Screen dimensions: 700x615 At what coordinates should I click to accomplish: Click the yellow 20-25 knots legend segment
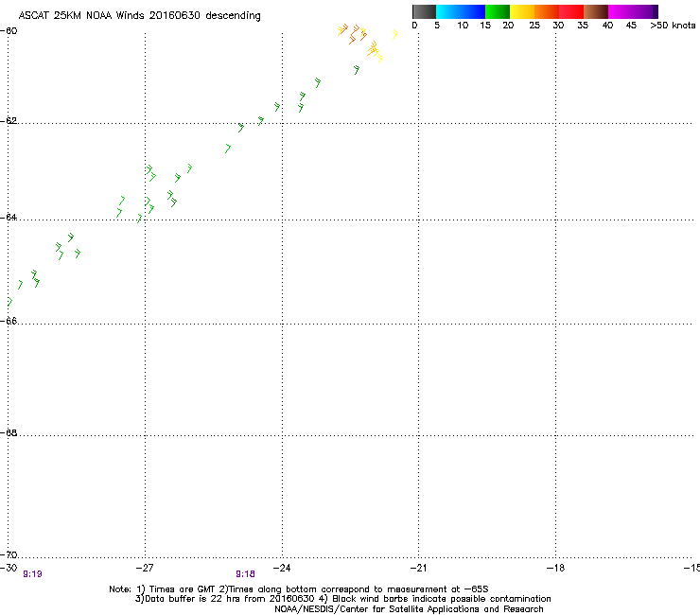[522, 11]
